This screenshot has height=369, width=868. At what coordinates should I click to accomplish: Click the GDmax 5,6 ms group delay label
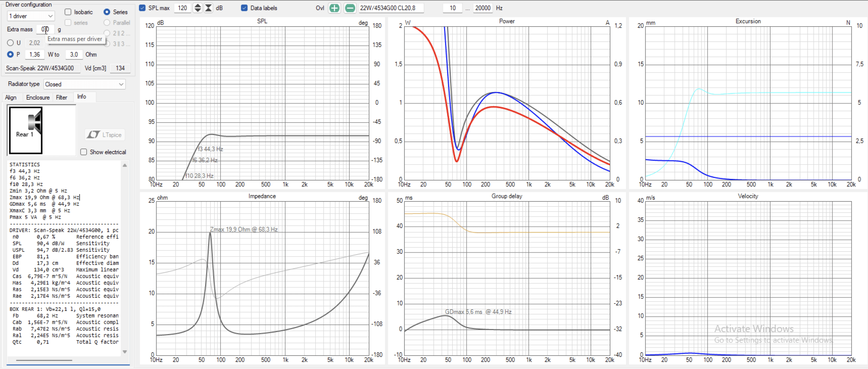(x=478, y=312)
